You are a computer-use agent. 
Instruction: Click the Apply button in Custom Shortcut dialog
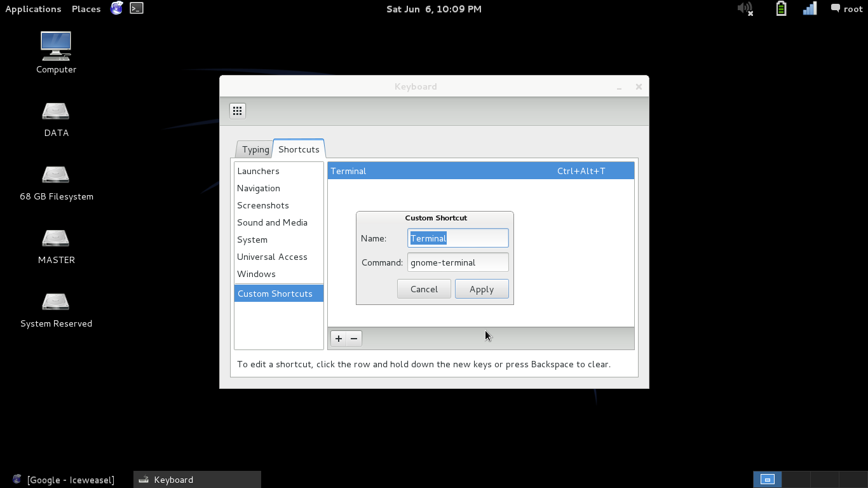(482, 288)
